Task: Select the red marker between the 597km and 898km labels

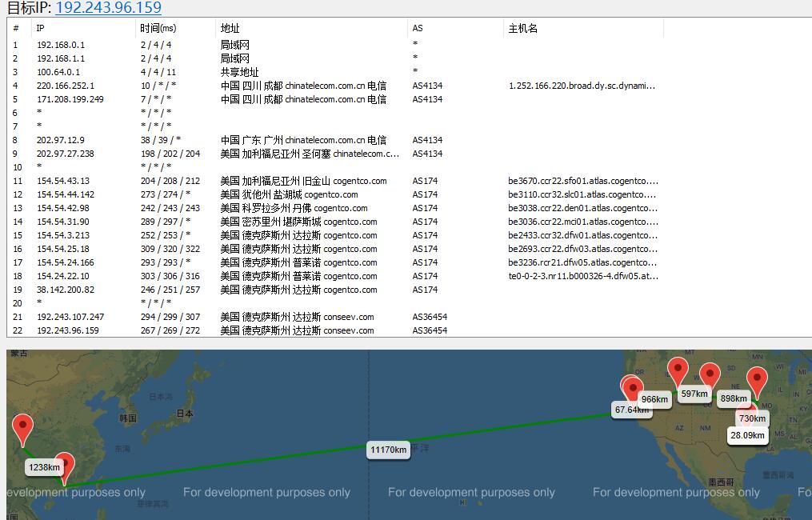Action: click(710, 375)
